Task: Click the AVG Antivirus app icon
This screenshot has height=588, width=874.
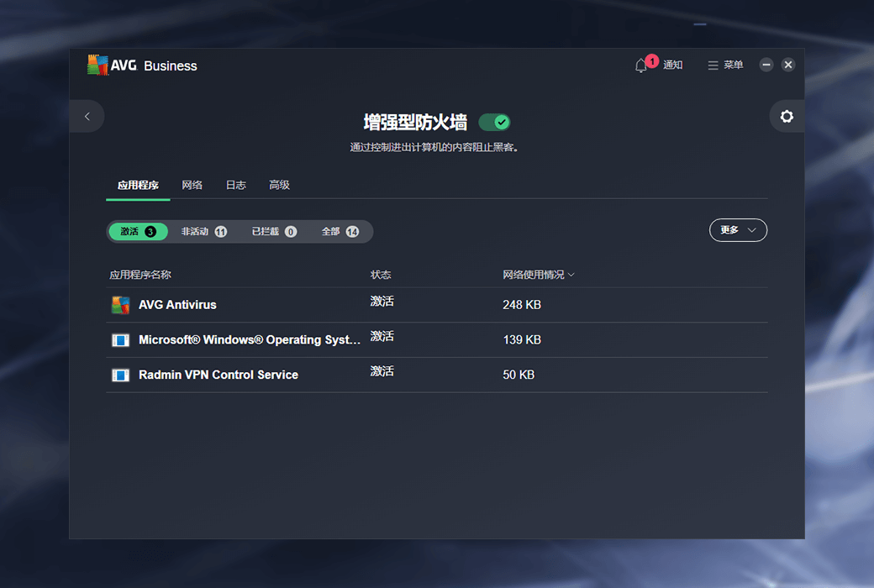Action: (121, 305)
